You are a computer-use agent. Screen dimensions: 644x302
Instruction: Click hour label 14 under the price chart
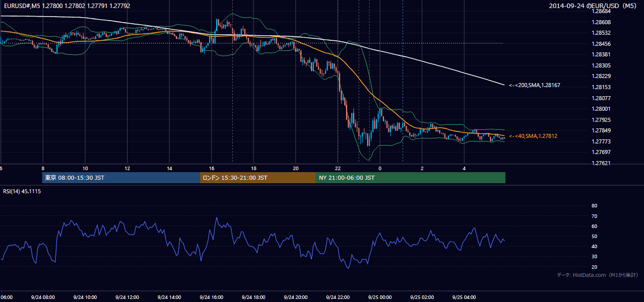(x=169, y=168)
